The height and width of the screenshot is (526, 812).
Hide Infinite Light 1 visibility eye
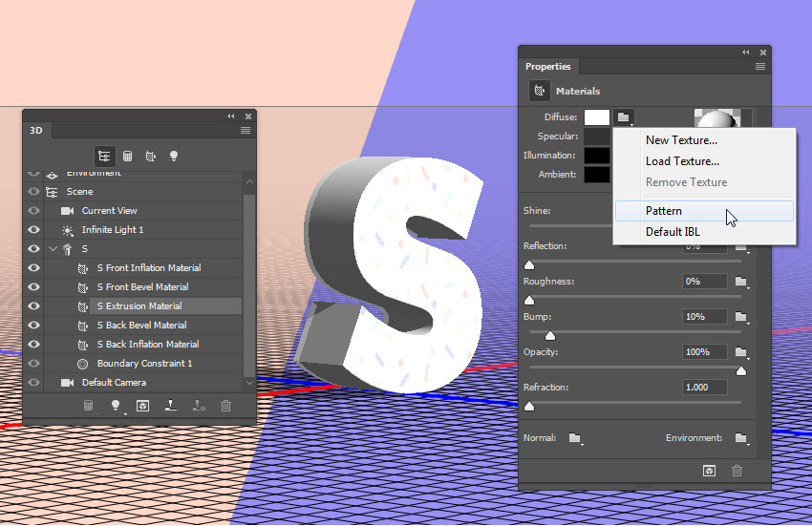(x=33, y=229)
